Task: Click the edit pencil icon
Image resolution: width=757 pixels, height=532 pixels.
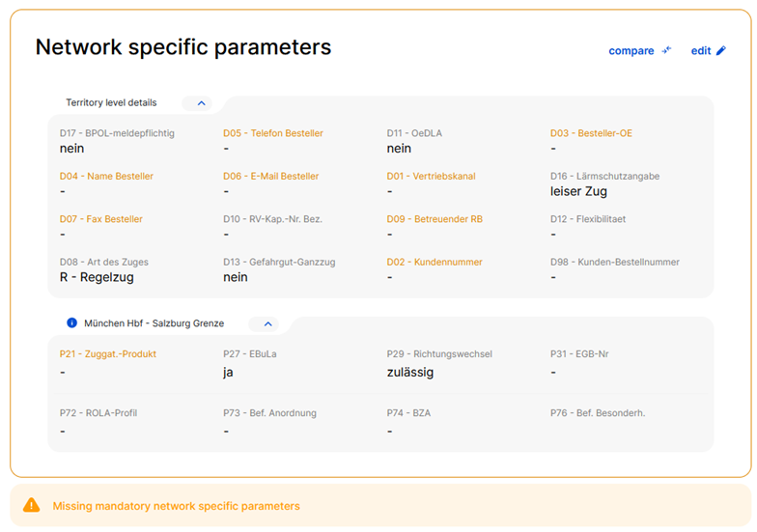Action: (720, 50)
